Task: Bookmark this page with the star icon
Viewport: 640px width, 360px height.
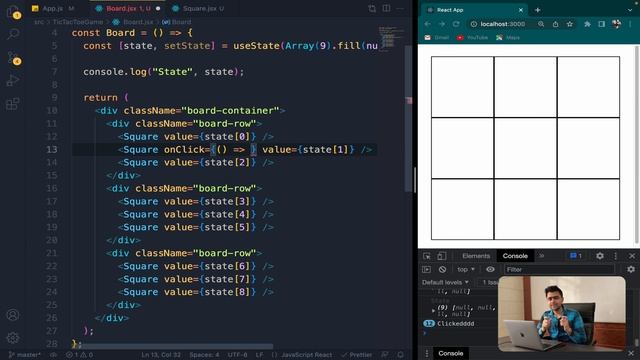Action: click(569, 24)
